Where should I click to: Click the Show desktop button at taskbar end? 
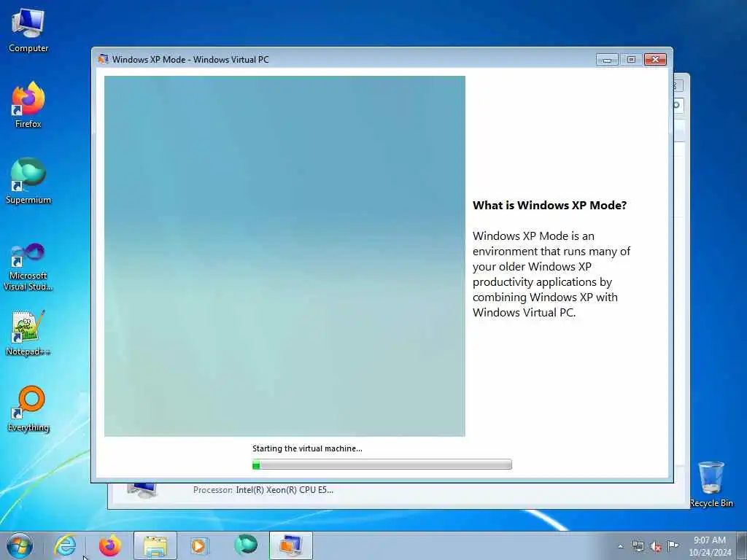point(742,545)
